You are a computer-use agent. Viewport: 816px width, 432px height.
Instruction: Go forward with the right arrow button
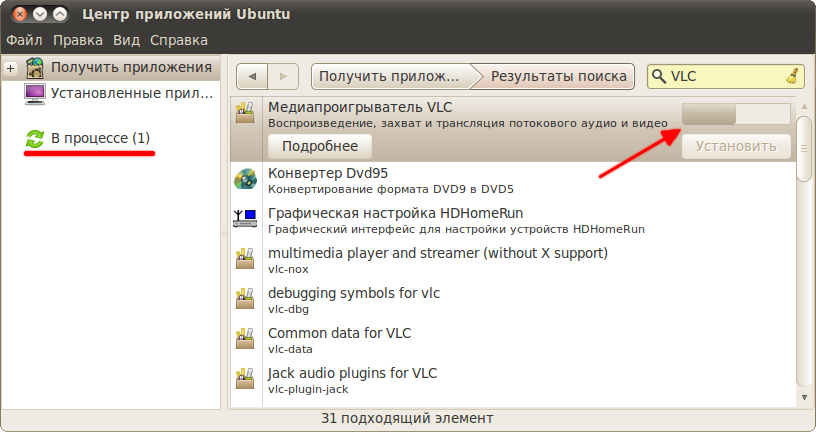283,77
